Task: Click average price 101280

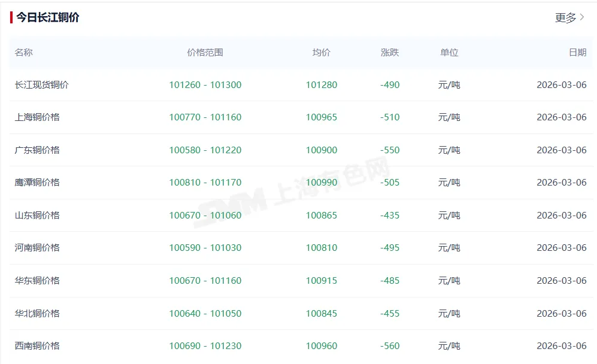Action: tap(322, 85)
